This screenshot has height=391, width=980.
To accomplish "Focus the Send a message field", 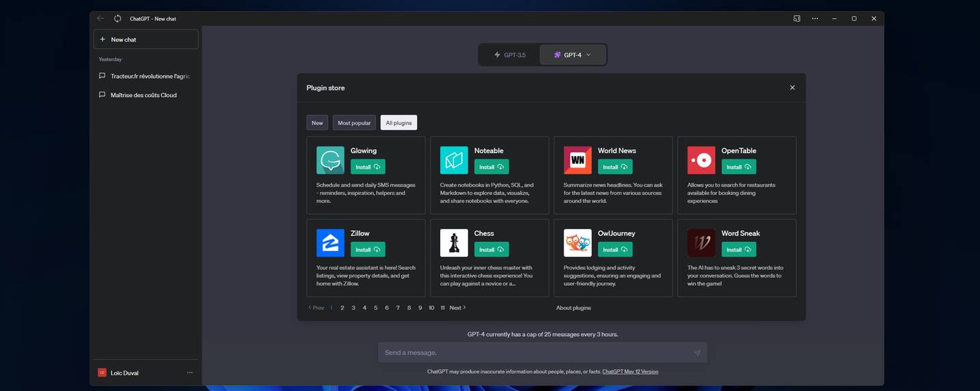I will 543,353.
